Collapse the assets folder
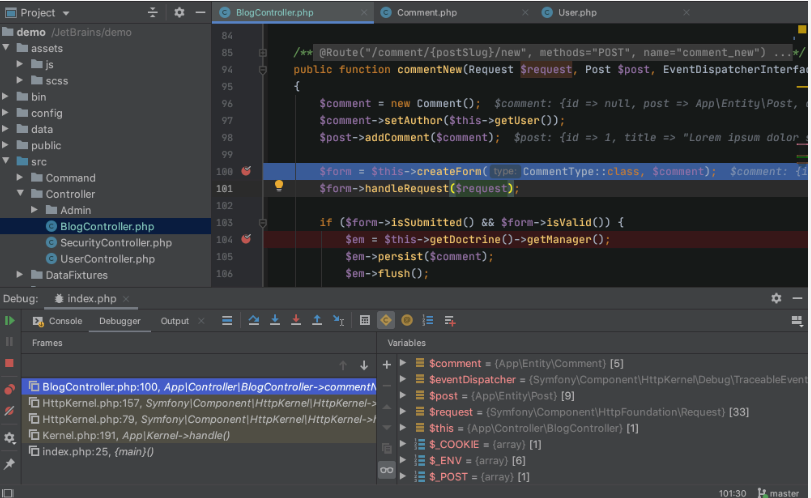 pyautogui.click(x=6, y=48)
